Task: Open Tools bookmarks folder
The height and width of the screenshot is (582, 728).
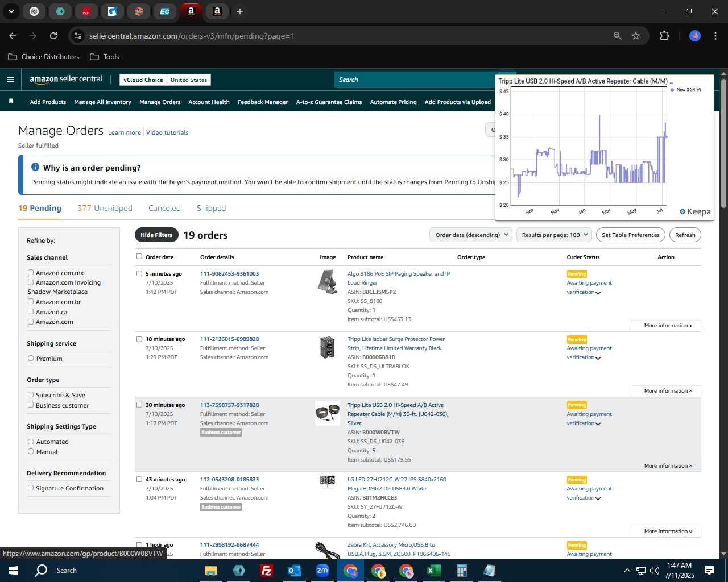Action: pos(105,57)
